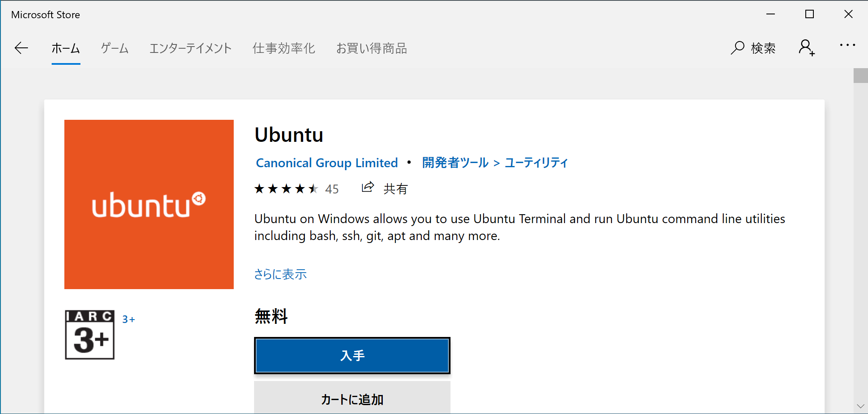
Task: Expand the description with さらに表示
Action: click(x=280, y=274)
